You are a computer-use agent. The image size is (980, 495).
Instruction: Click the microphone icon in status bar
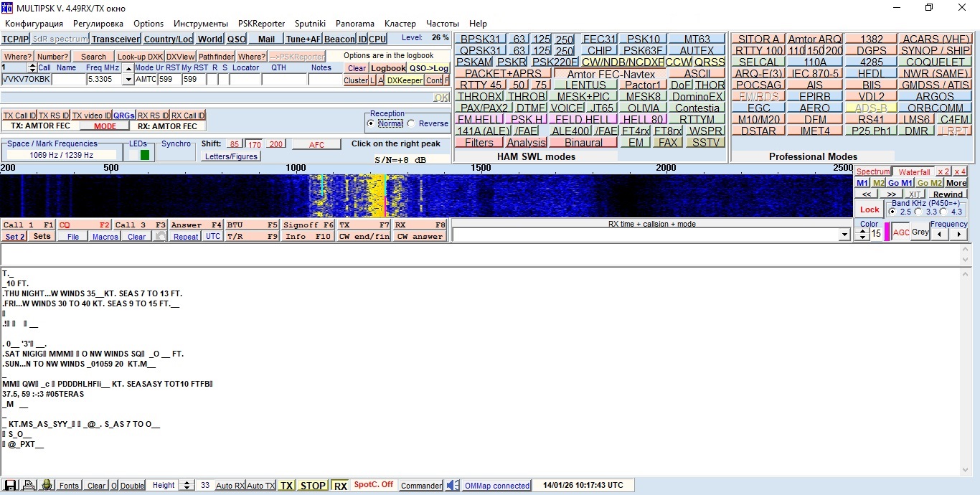pyautogui.click(x=47, y=486)
